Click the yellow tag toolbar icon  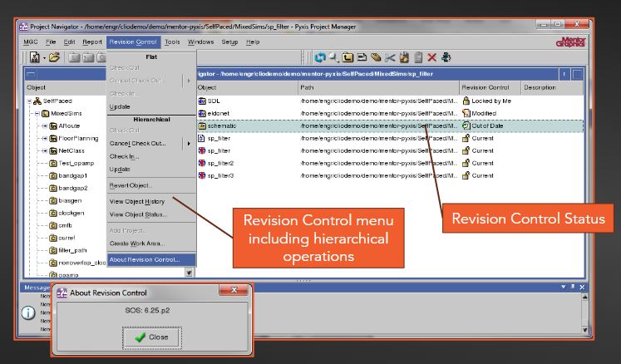click(x=376, y=57)
